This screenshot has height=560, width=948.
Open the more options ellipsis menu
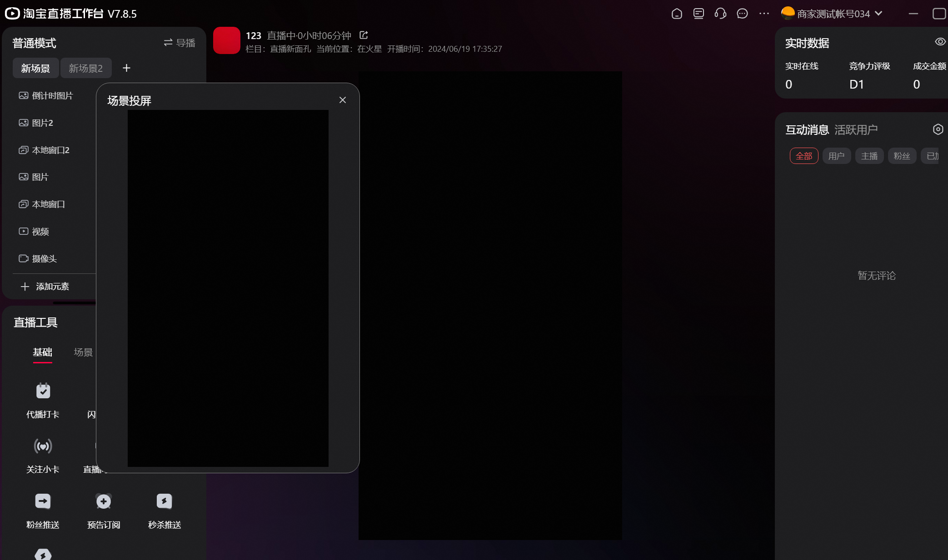point(764,14)
